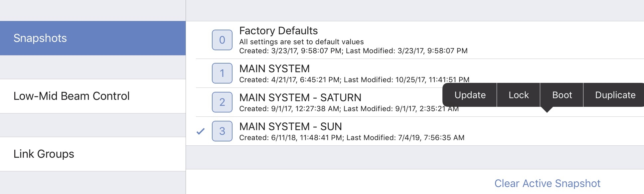This screenshot has width=644, height=194.
Task: Select the Factory Defaults snapshot title
Action: 278,31
